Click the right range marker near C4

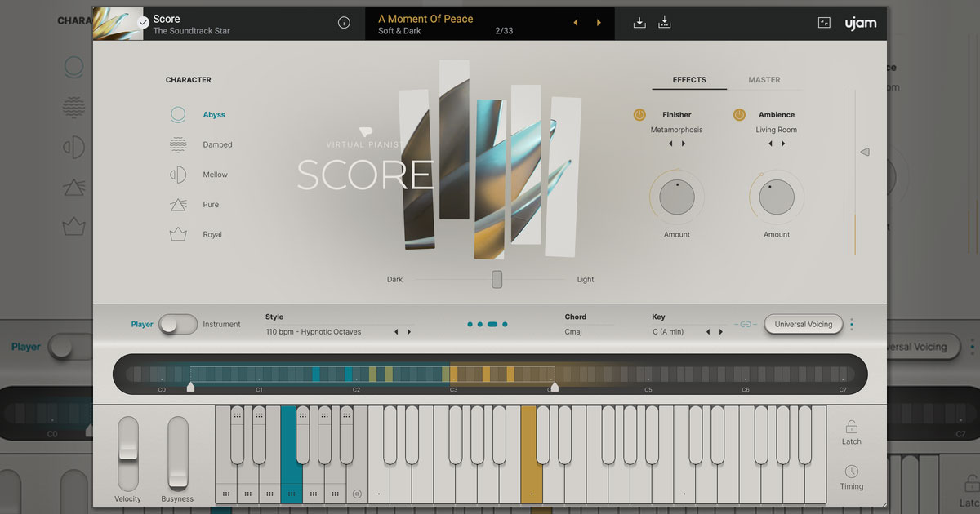tap(555, 388)
